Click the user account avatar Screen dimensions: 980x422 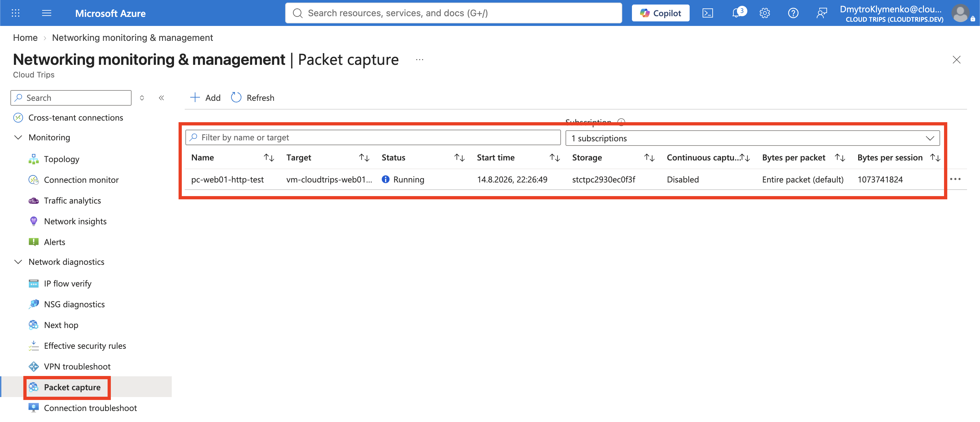pyautogui.click(x=960, y=13)
